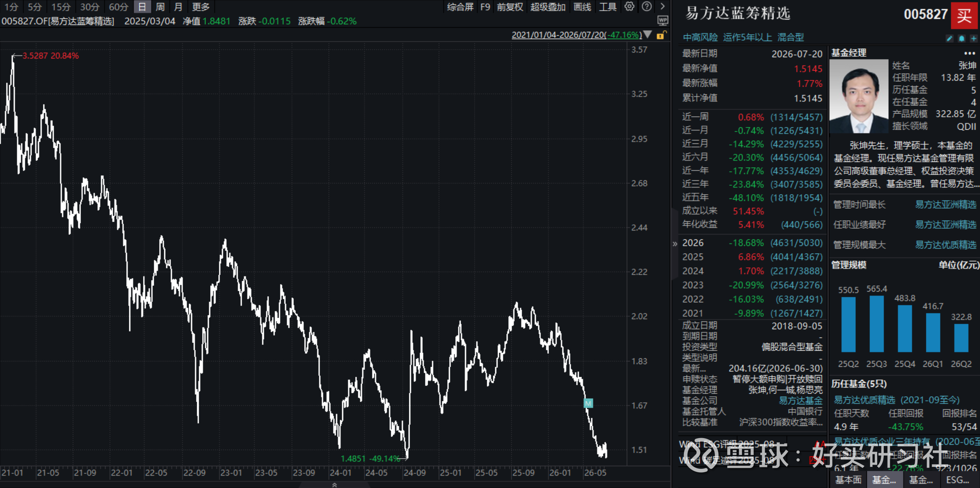
Task: Switch to the 基本面 tab
Action: pos(848,480)
